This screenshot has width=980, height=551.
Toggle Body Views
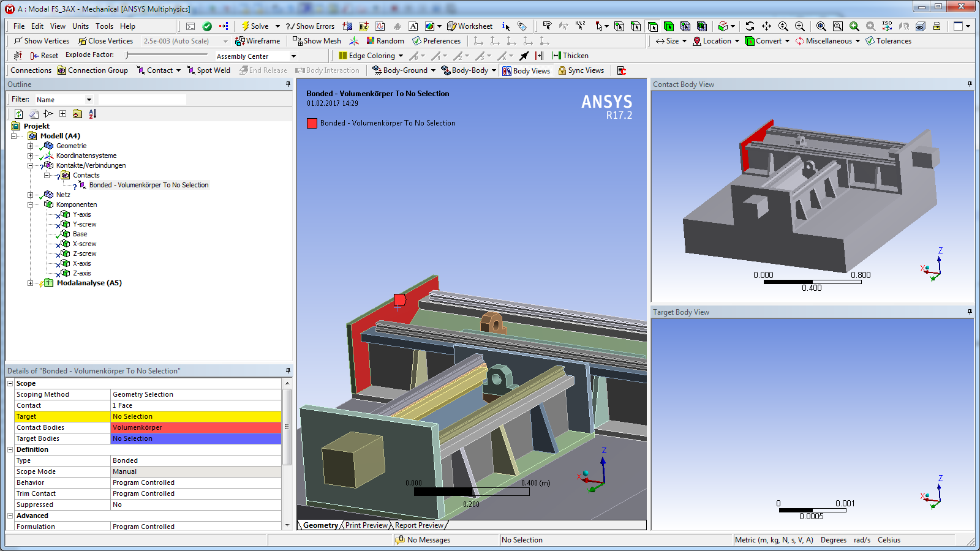pos(526,70)
